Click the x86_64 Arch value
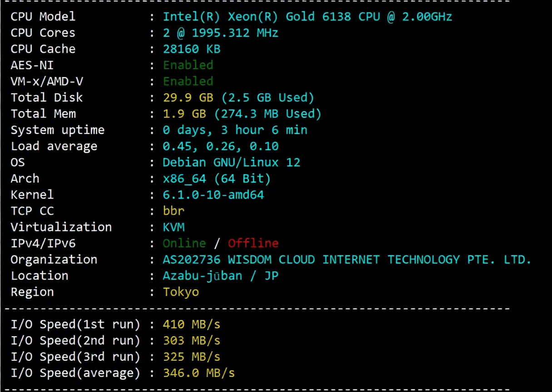The height and width of the screenshot is (392, 552). tap(217, 178)
